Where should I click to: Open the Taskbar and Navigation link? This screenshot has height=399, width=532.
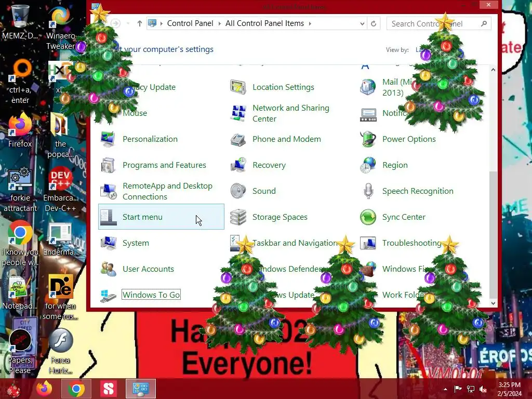click(295, 243)
